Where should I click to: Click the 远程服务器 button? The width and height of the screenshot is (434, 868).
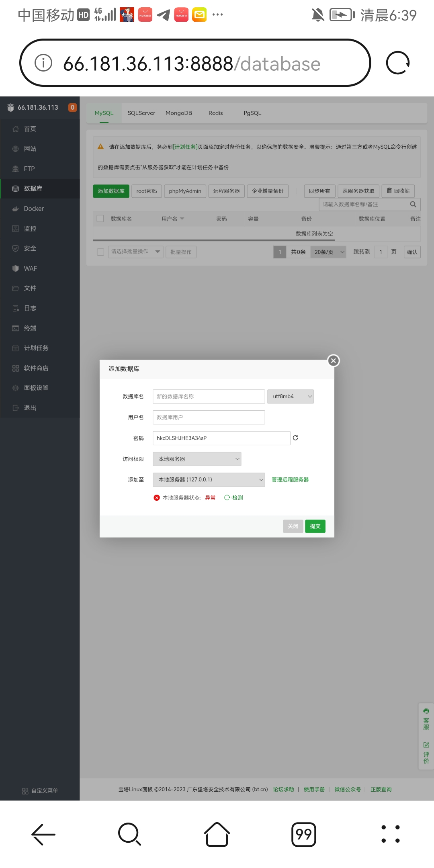(x=227, y=191)
